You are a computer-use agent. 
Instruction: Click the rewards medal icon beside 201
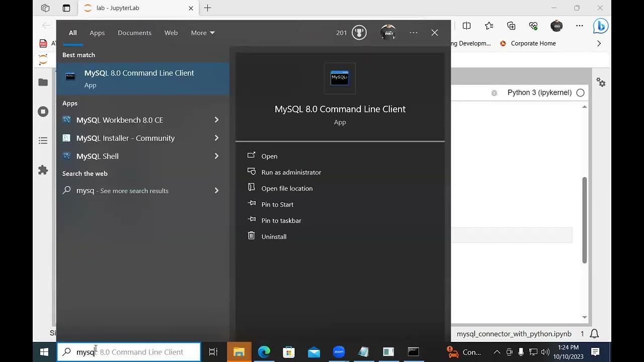[359, 33]
